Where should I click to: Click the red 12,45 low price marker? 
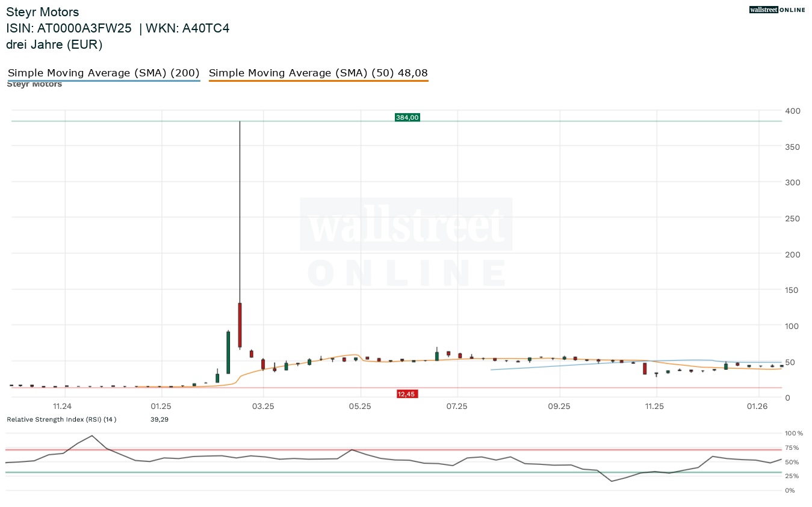click(407, 394)
